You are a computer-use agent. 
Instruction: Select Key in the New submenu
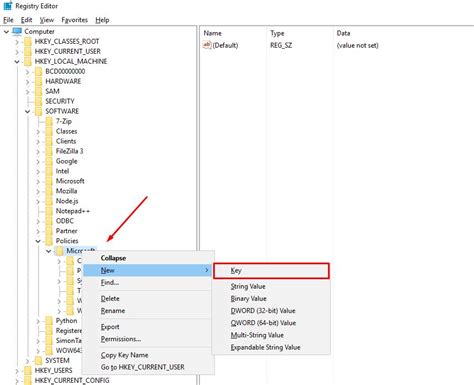271,271
